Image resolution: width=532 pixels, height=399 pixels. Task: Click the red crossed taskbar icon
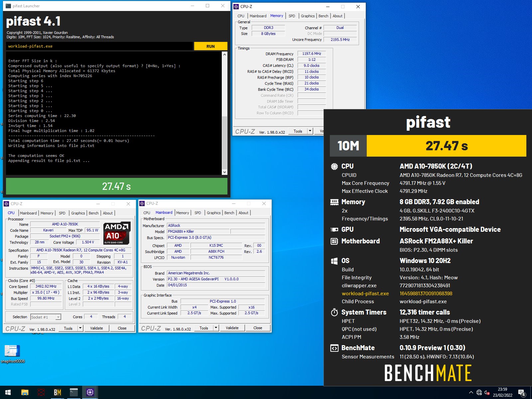[x=41, y=392]
